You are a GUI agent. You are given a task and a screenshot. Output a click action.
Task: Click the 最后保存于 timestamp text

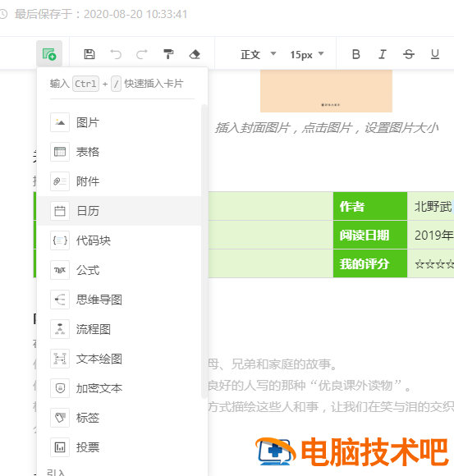tap(101, 14)
